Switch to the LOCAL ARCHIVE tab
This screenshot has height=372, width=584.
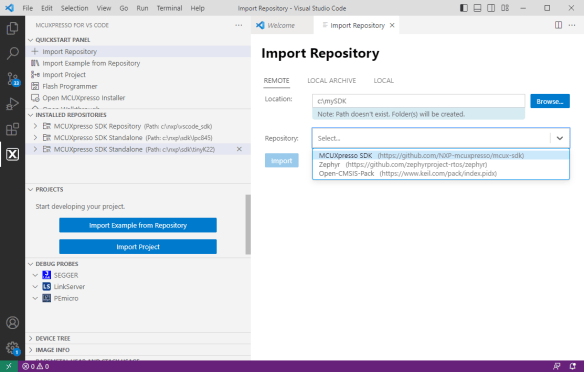(331, 80)
